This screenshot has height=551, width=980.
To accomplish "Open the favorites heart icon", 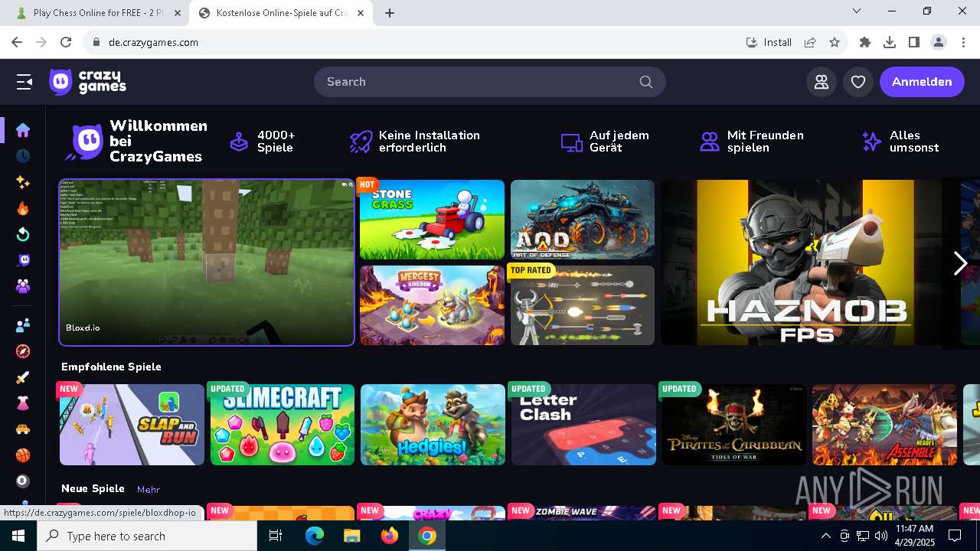I will pyautogui.click(x=858, y=82).
